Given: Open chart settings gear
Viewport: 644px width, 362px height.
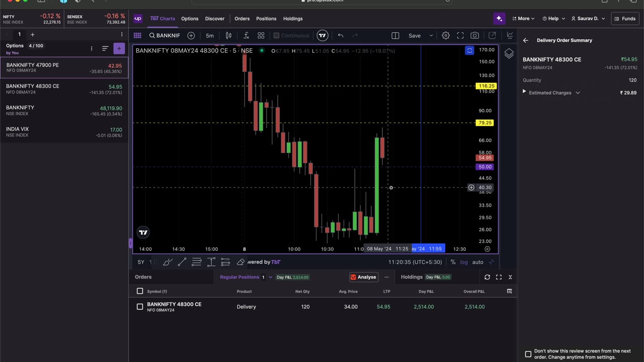Looking at the screenshot, I should (x=446, y=36).
